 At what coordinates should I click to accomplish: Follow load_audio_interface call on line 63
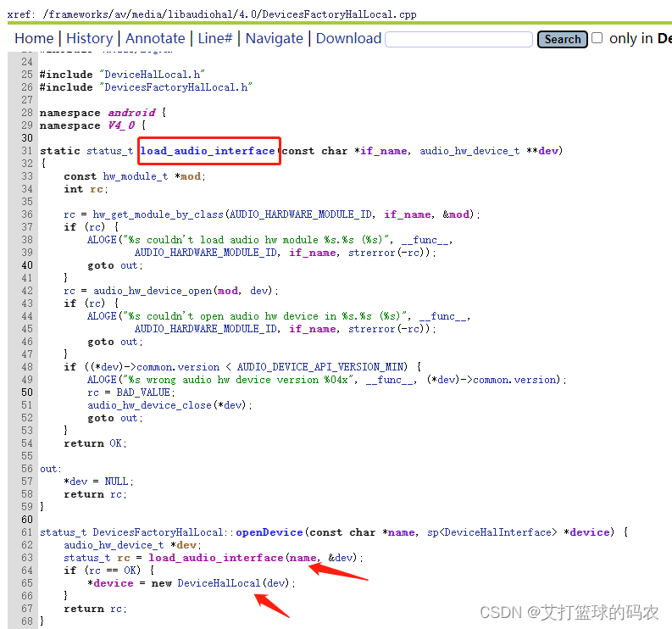pos(215,558)
